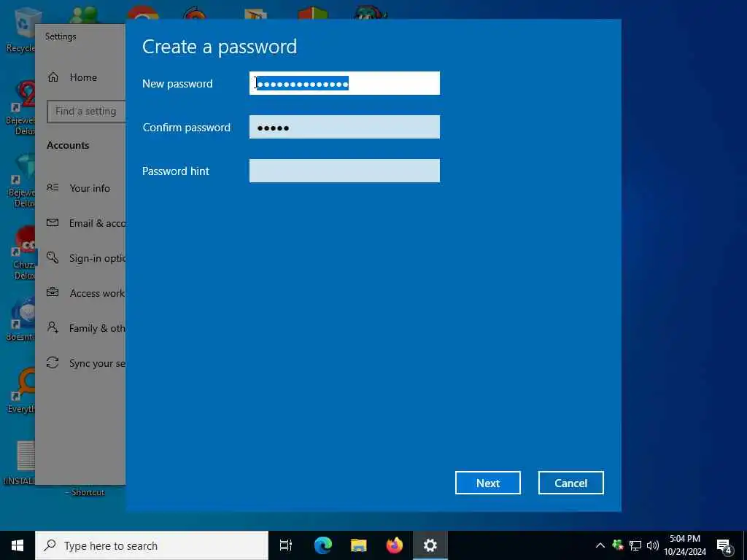Show hidden system tray icons
The width and height of the screenshot is (747, 560).
click(x=600, y=545)
